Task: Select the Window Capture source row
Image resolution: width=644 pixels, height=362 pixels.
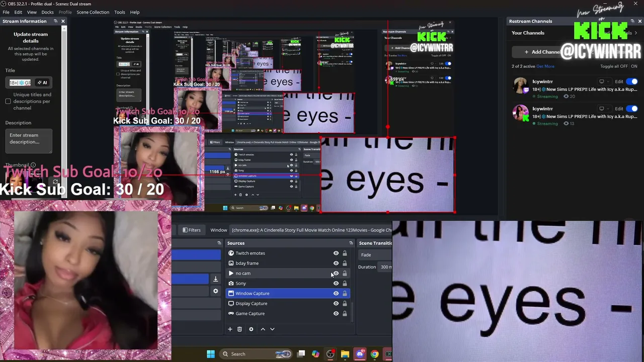Action: (x=287, y=293)
